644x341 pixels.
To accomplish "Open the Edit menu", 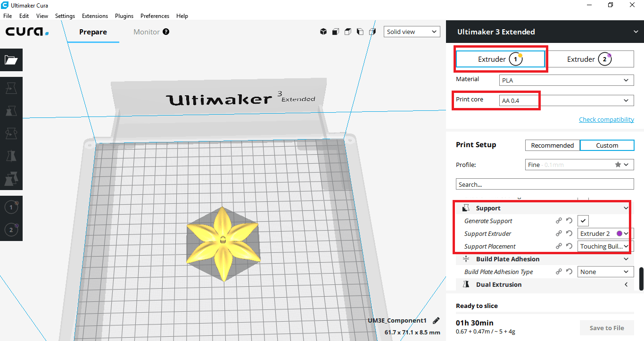I will 24,16.
